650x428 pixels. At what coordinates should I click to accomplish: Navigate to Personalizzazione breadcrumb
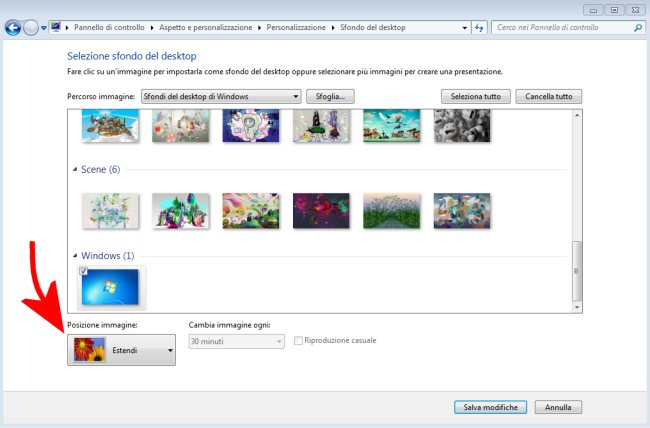click(x=296, y=27)
